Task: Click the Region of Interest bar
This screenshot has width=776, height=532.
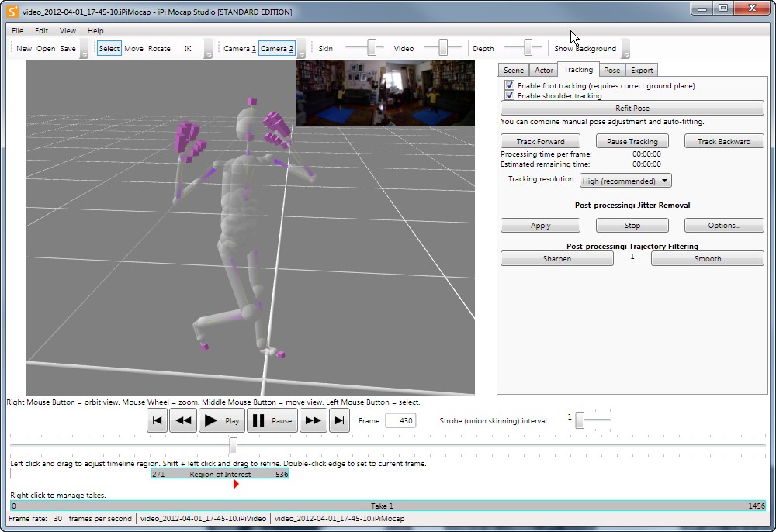Action: click(x=220, y=474)
